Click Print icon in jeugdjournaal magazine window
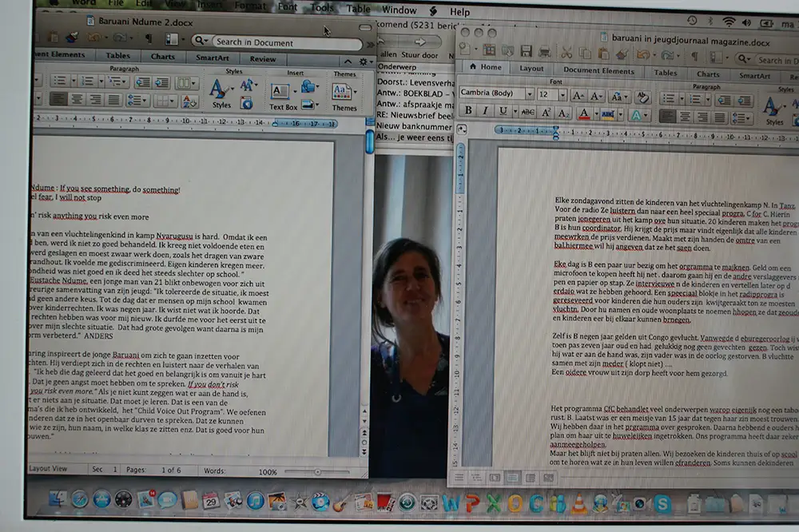799x532 pixels. (544, 51)
